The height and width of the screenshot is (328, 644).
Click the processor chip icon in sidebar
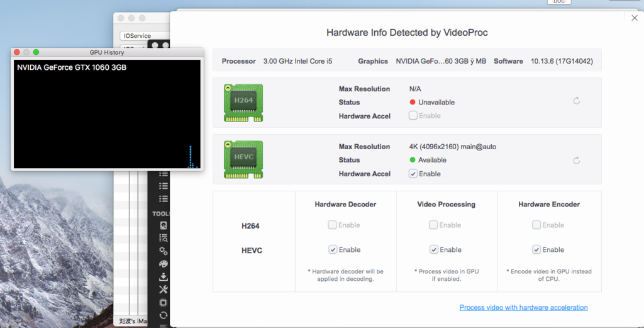click(164, 303)
